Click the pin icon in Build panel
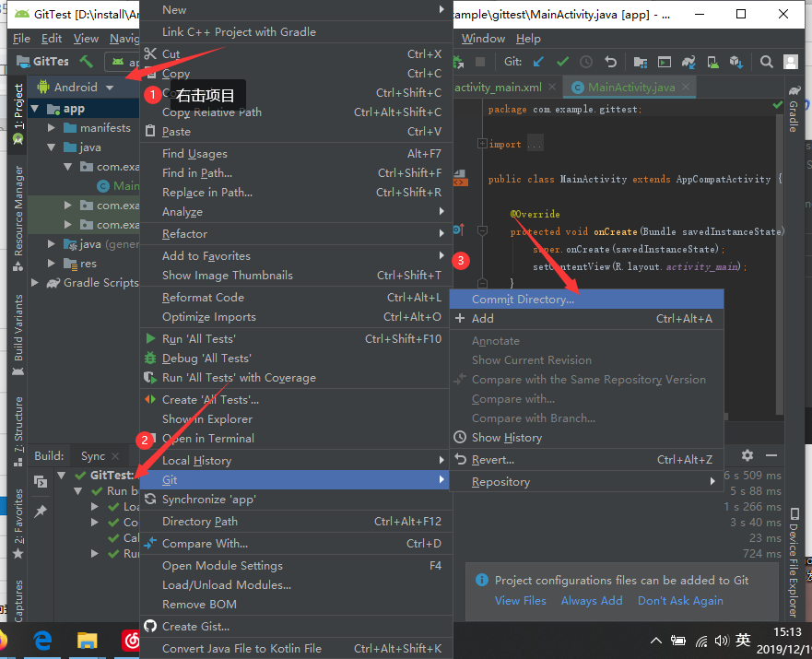The width and height of the screenshot is (812, 659). 41,511
